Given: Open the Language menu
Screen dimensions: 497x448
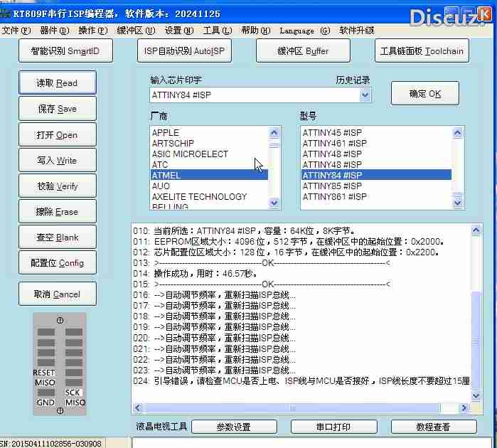Looking at the screenshot, I should (x=304, y=31).
